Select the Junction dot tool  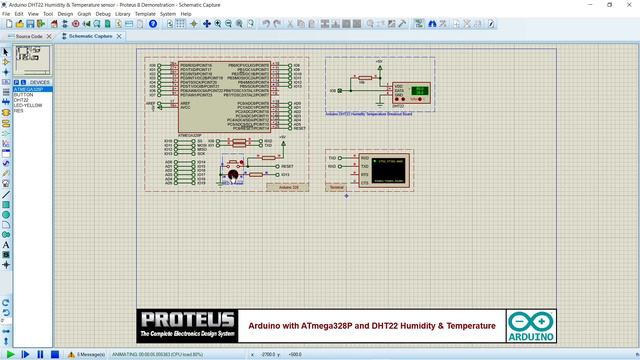point(6,72)
